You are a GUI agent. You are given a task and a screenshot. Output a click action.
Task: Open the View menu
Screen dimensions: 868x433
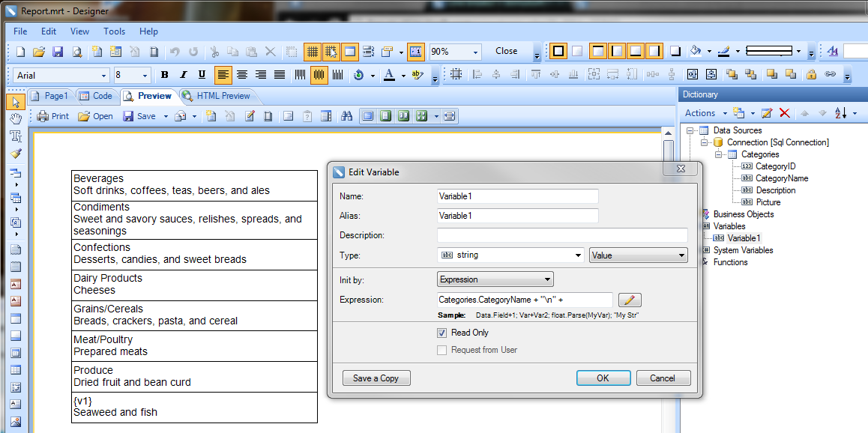pos(79,31)
